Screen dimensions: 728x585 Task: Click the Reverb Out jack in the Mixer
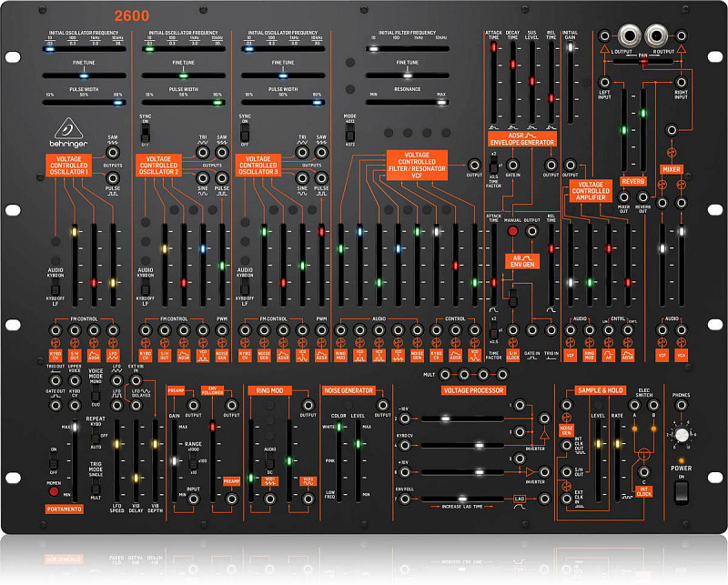click(x=643, y=197)
